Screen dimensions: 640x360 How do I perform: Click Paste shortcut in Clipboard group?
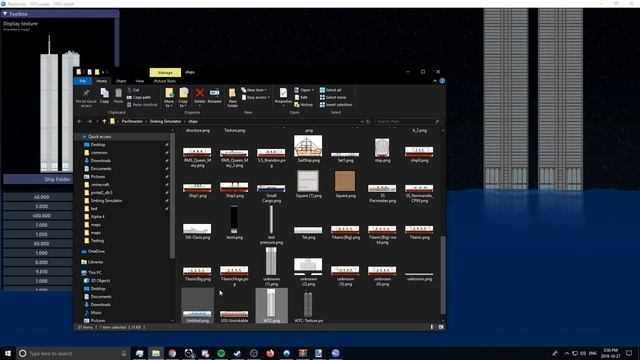142,105
